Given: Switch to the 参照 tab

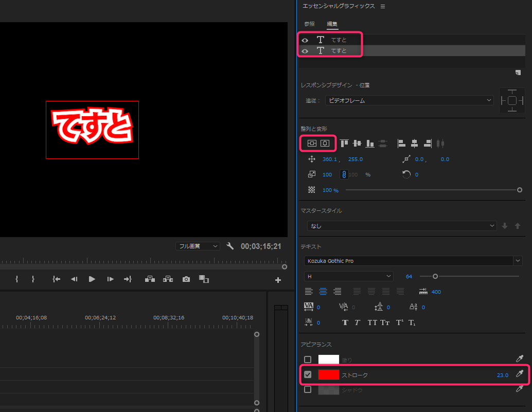Looking at the screenshot, I should [309, 24].
